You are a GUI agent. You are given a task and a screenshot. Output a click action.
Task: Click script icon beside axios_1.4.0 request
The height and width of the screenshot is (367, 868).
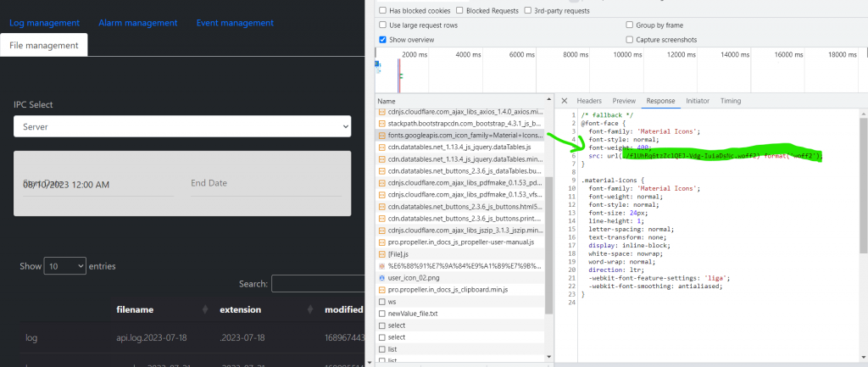(382, 112)
